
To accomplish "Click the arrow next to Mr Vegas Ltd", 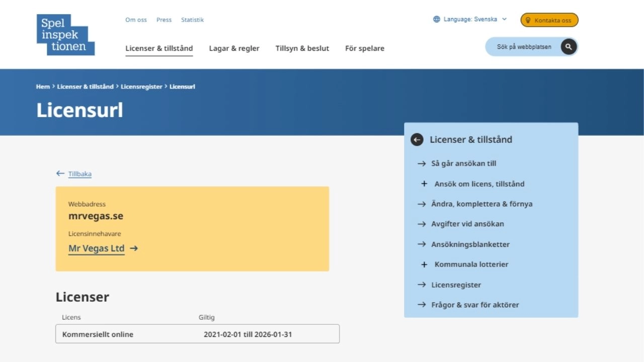I will click(134, 248).
